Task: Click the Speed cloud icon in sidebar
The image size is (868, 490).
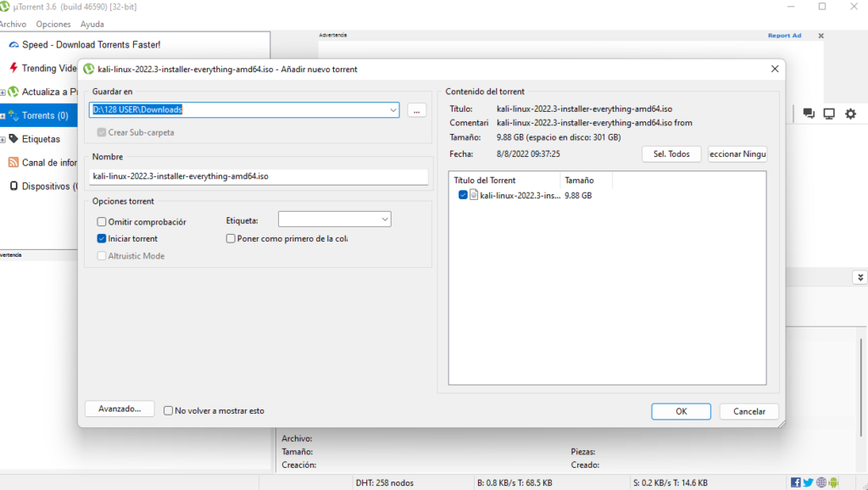Action: tap(14, 45)
